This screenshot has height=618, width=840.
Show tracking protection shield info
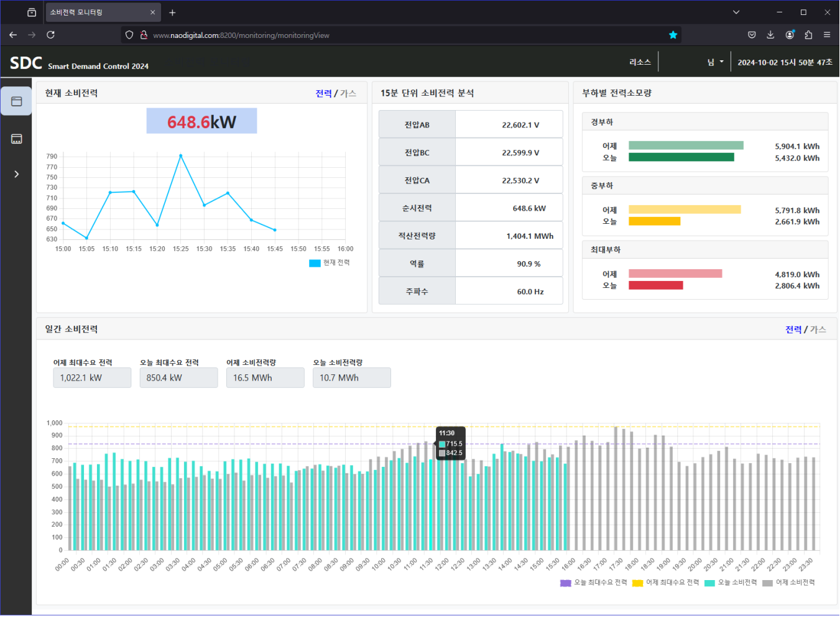[129, 35]
